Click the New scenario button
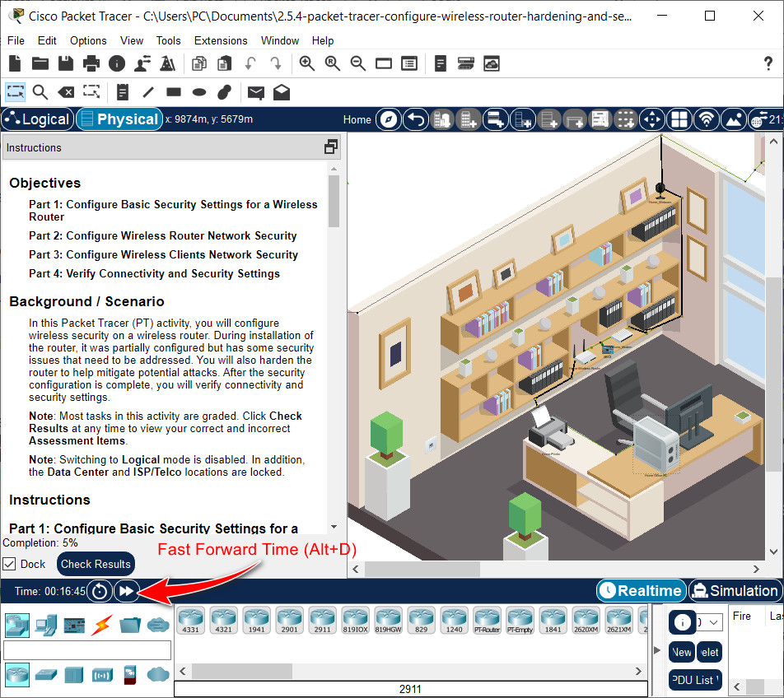Image resolution: width=784 pixels, height=698 pixels. (682, 652)
